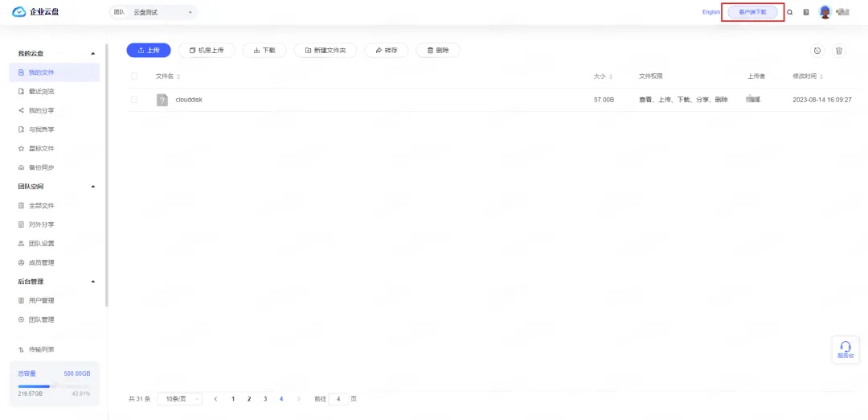868x420 pixels.
Task: Select 我的文件 in sidebar
Action: (x=55, y=72)
